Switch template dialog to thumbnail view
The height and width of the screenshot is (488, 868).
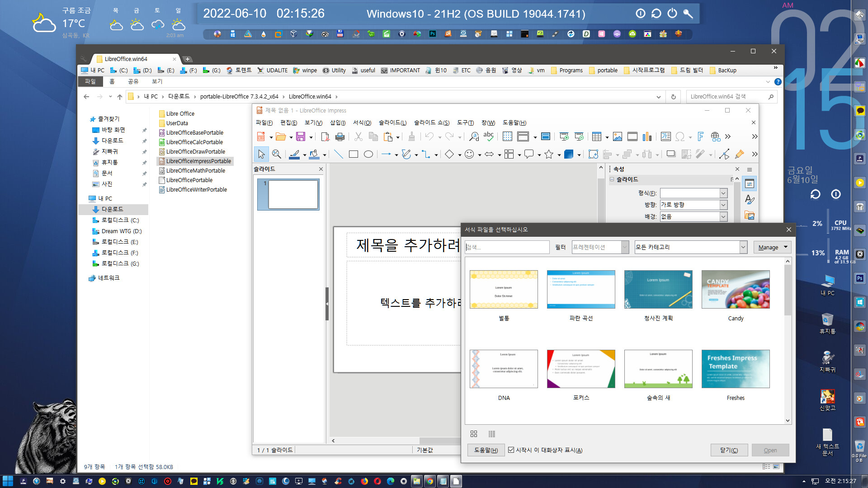click(474, 434)
